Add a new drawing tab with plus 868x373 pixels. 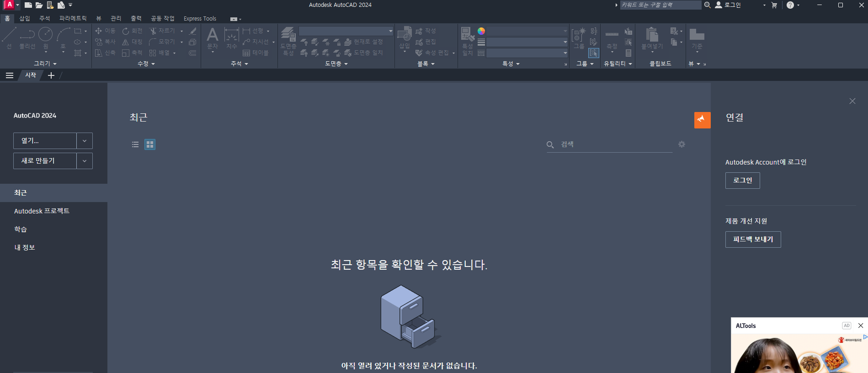click(x=51, y=75)
